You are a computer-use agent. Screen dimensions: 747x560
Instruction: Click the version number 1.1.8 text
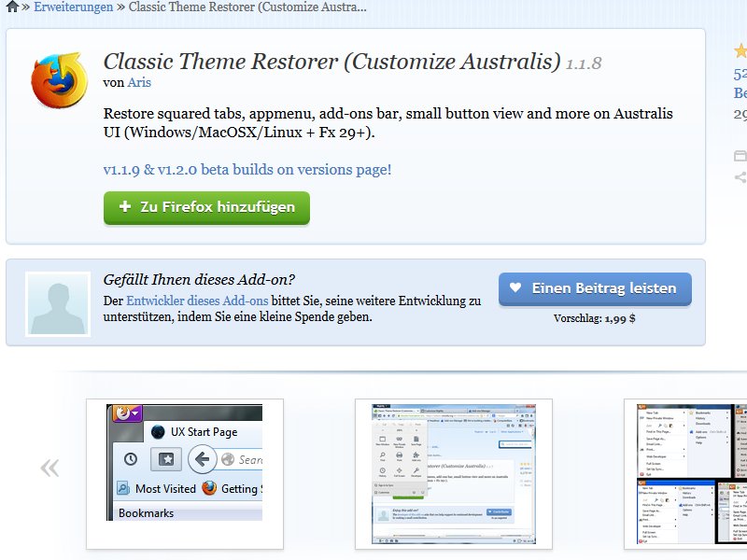(x=584, y=63)
